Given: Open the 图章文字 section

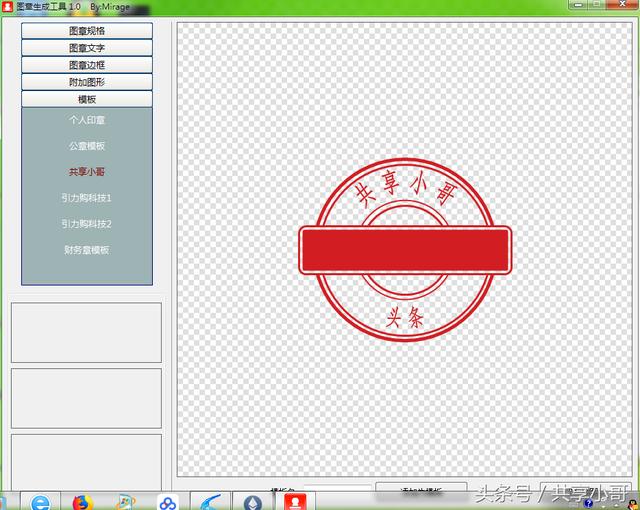Looking at the screenshot, I should pyautogui.click(x=87, y=48).
